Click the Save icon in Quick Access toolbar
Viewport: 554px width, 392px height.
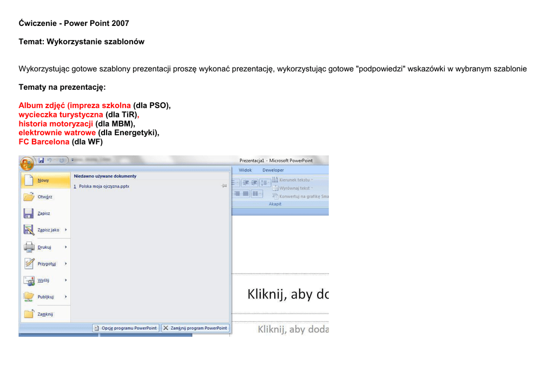click(x=41, y=161)
